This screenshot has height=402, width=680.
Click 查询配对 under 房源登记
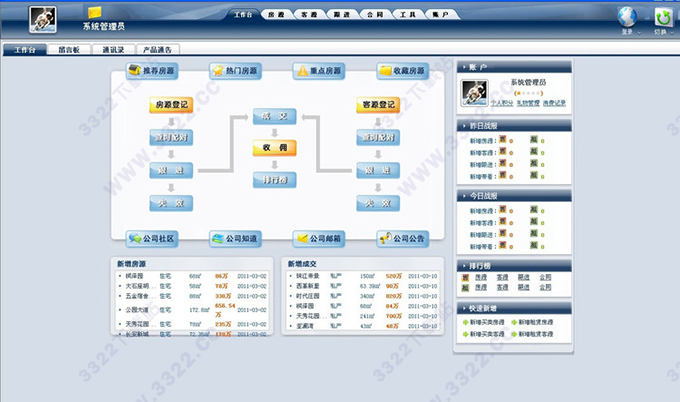point(171,137)
